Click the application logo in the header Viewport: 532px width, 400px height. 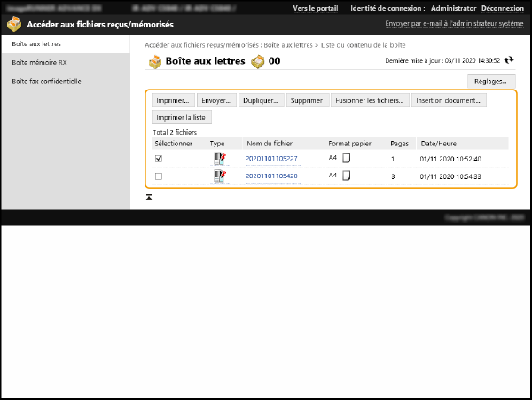[14, 25]
